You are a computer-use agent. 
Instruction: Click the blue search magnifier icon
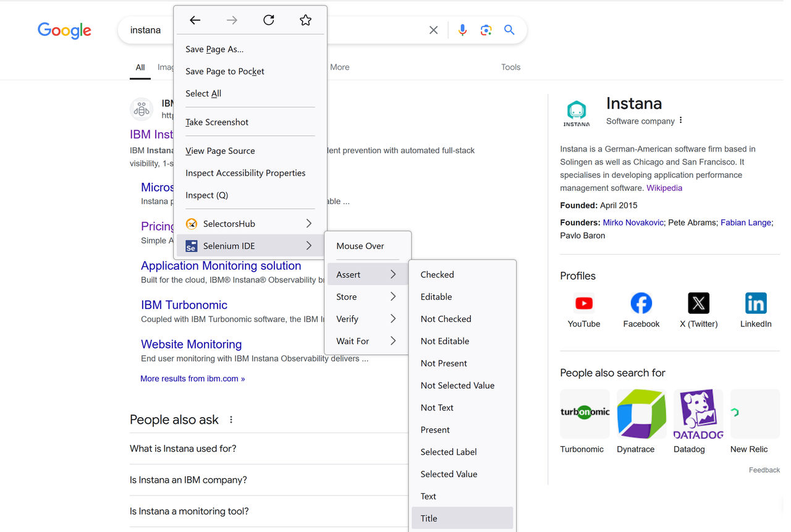(509, 30)
